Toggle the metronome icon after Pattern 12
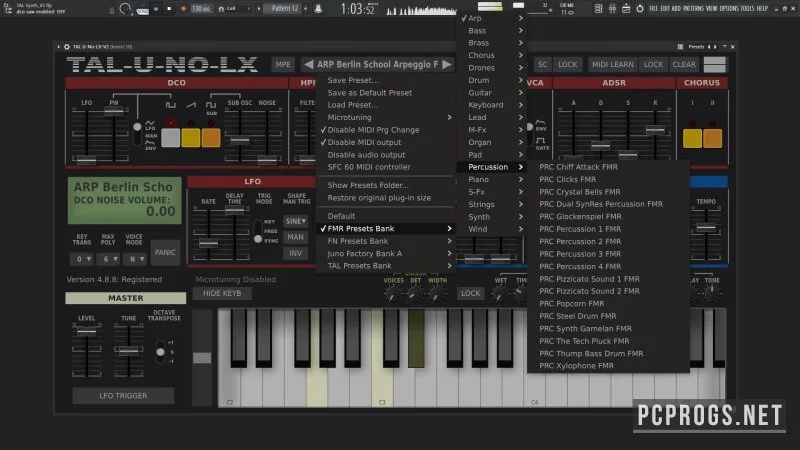This screenshot has height=450, width=800. click(x=318, y=9)
